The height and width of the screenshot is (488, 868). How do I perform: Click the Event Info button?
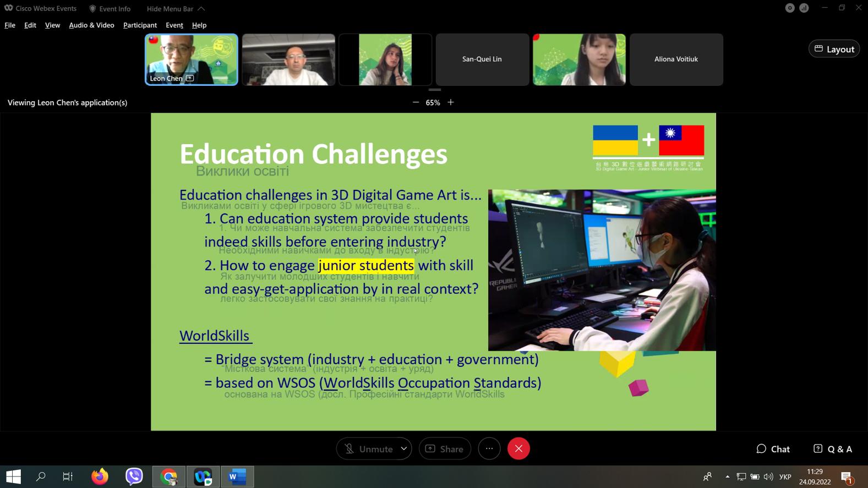click(x=110, y=9)
